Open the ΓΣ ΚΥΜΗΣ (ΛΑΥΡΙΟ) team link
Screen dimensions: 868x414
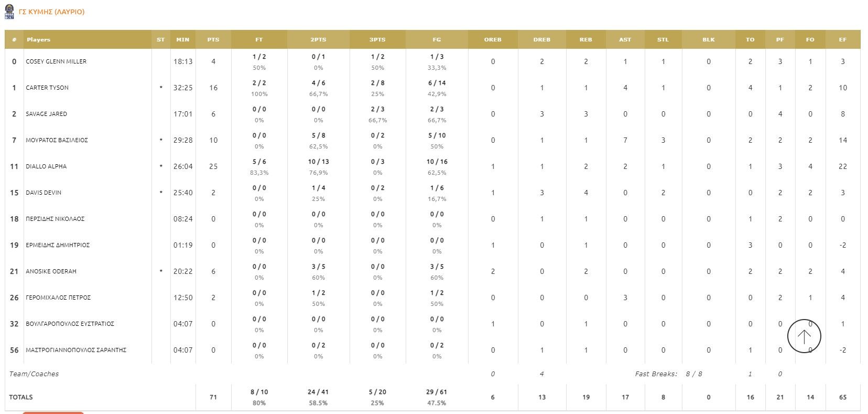pos(51,12)
